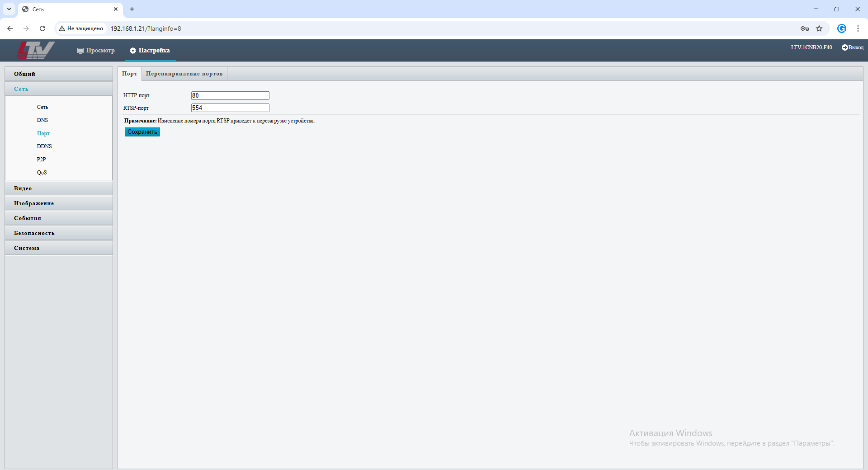The width and height of the screenshot is (868, 470).
Task: Click the RTSP-порт input field
Action: [230, 108]
